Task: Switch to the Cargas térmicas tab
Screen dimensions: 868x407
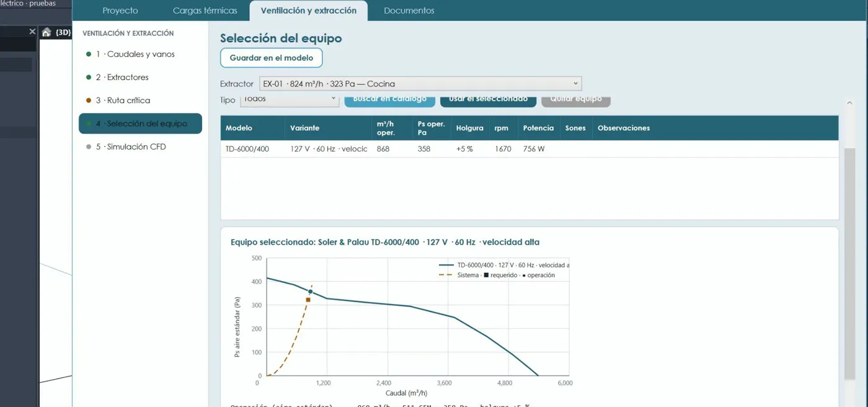Action: coord(205,11)
